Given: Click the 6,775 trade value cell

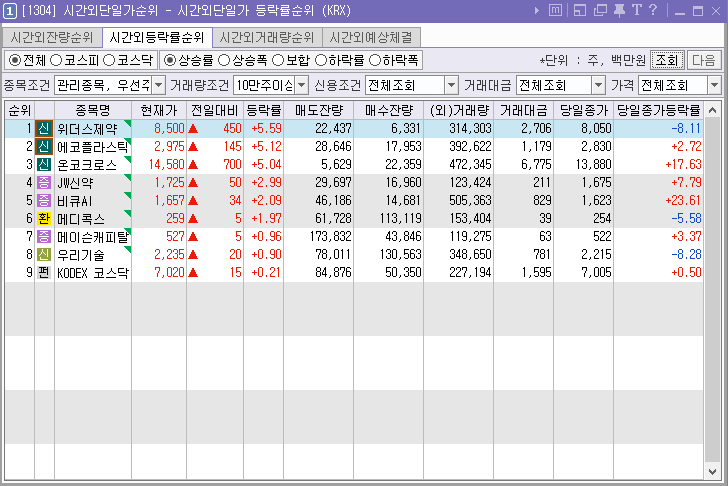Looking at the screenshot, I should click(x=536, y=164).
